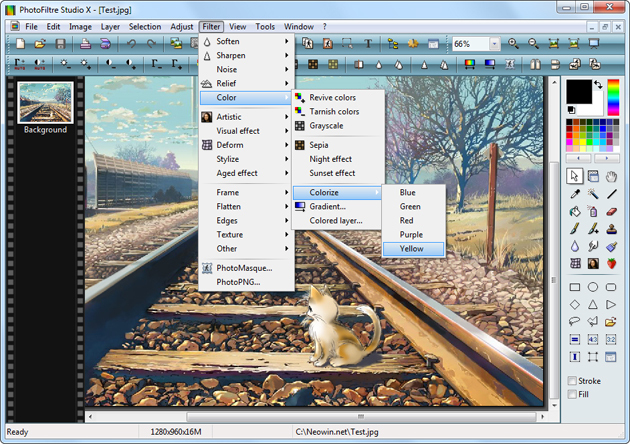The height and width of the screenshot is (444, 630).
Task: Click the black foreground color swatch
Action: (579, 92)
